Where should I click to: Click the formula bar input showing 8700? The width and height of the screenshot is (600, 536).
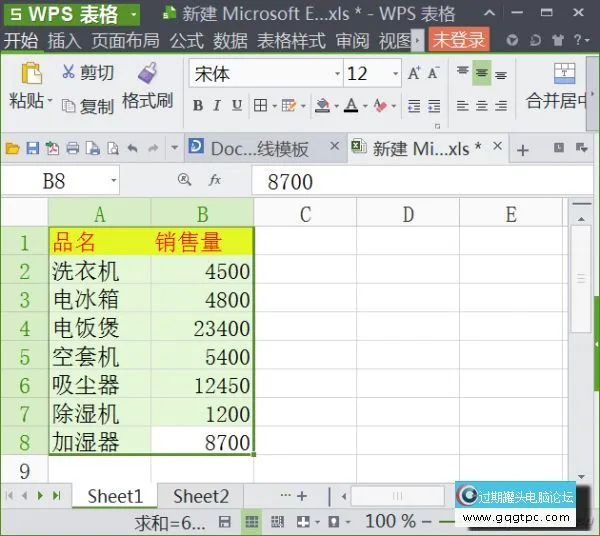tap(423, 181)
